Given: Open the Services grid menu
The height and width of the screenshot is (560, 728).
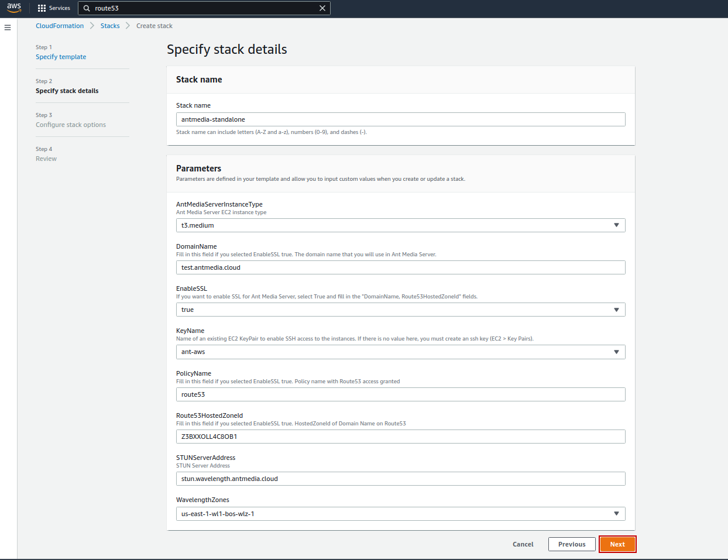Looking at the screenshot, I should [54, 8].
